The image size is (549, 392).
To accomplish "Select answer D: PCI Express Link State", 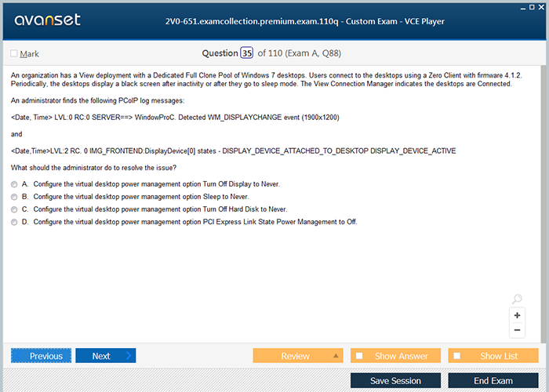I will pos(14,222).
